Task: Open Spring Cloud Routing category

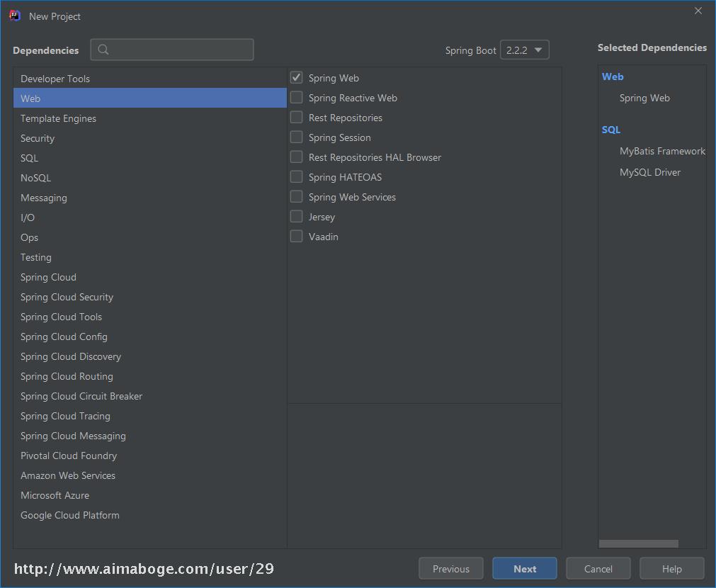Action: 149,376
